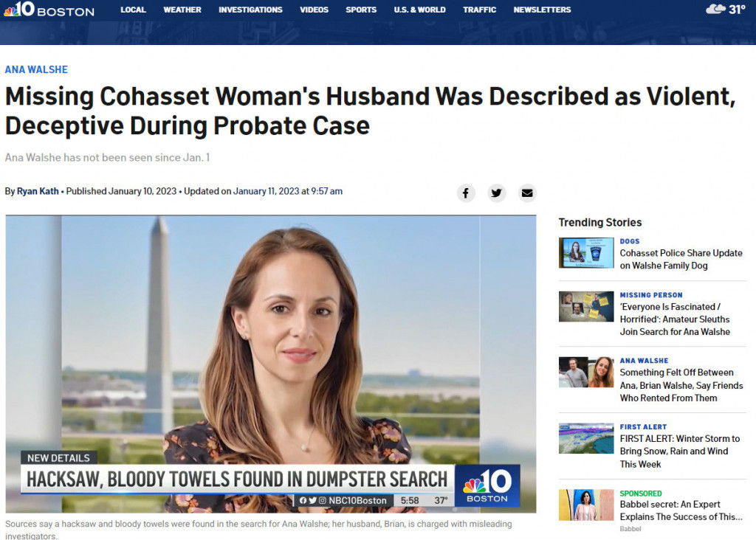Screen dimensions: 756x540
Task: Click the NBC10 Boston logo
Action: [x=49, y=9]
